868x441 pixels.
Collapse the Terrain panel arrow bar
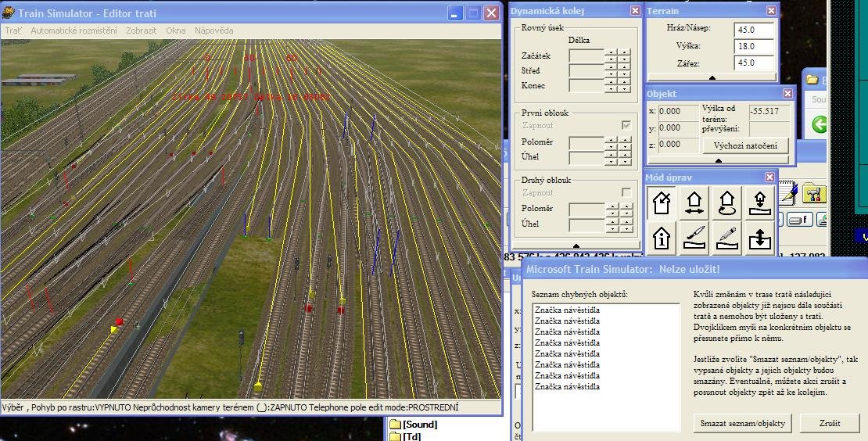pos(712,77)
